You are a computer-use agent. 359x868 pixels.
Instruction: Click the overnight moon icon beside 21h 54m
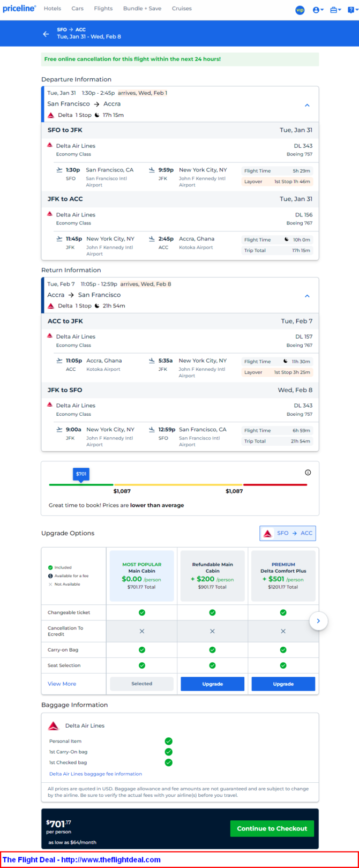pyautogui.click(x=97, y=306)
